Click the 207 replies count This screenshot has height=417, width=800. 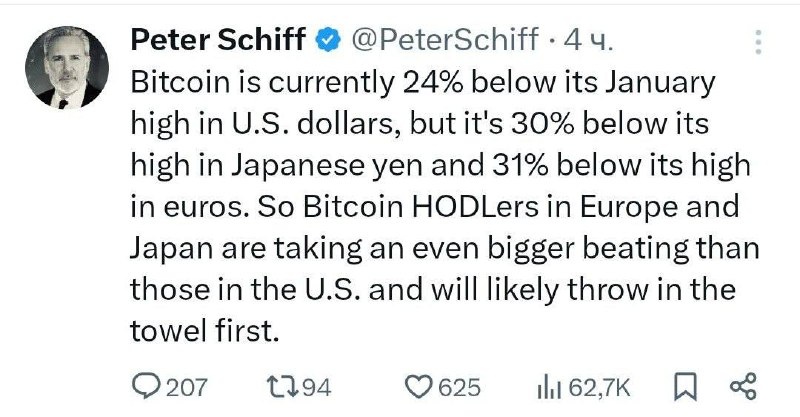pyautogui.click(x=187, y=387)
